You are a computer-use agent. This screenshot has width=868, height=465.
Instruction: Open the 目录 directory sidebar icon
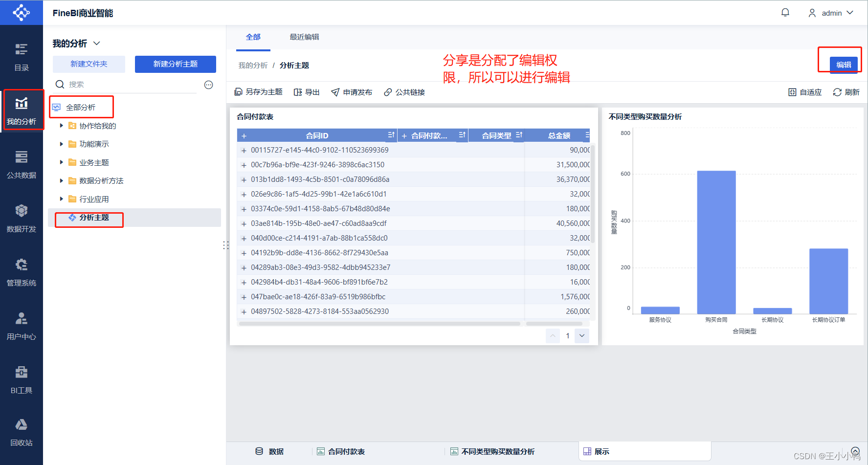tap(21, 49)
